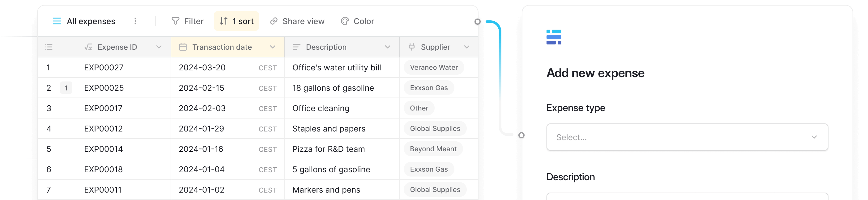868x200 pixels.
Task: Click the comment count badge on row 2
Action: (66, 88)
